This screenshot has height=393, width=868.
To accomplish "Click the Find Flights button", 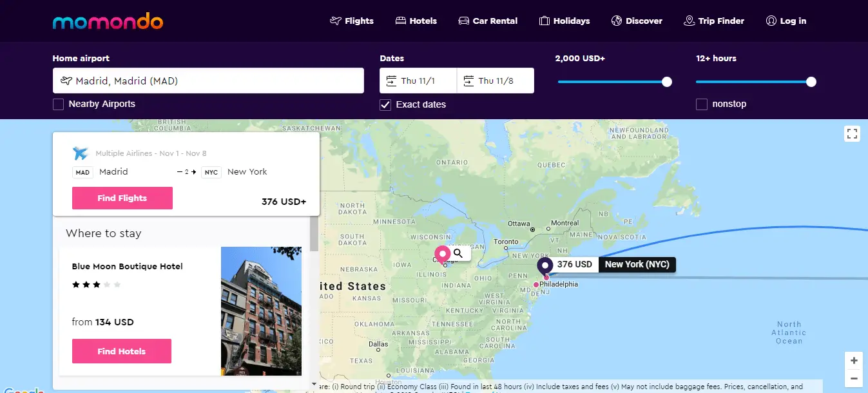I will 122,198.
